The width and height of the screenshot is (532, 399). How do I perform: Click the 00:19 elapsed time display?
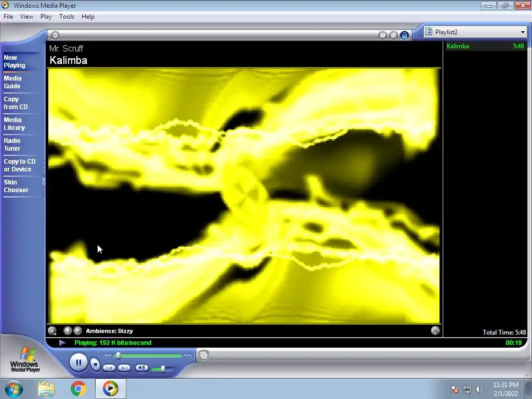(514, 343)
